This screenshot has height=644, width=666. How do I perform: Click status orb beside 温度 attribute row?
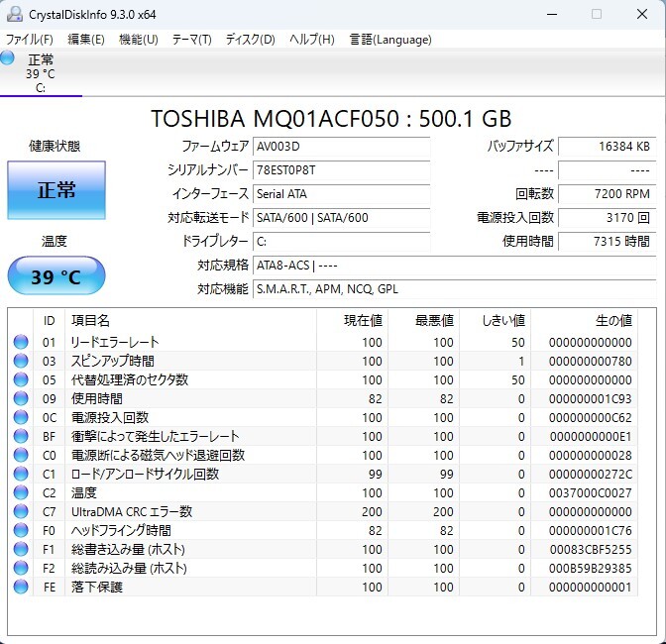click(21, 493)
